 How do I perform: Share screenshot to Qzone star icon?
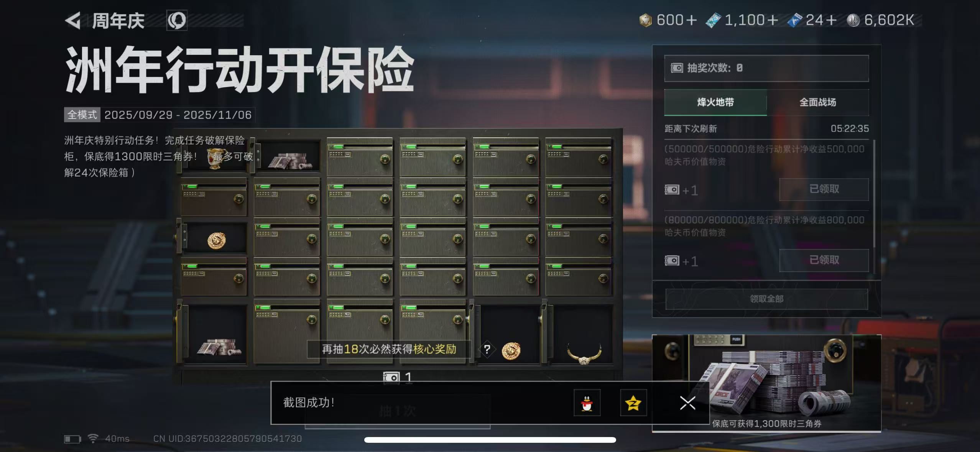click(x=633, y=403)
